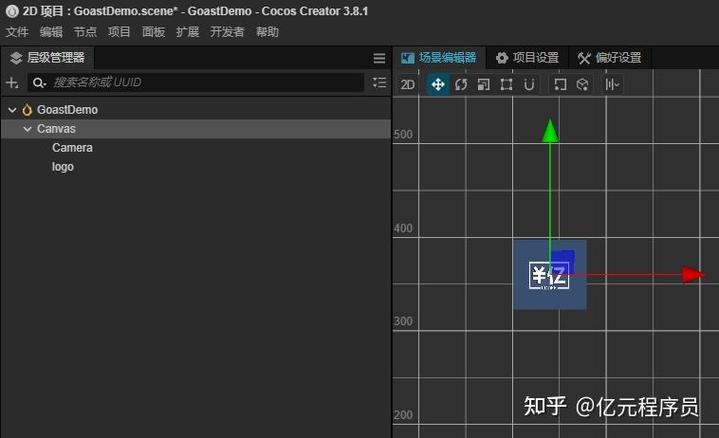Click the 层级管理器 panel tab

47,58
